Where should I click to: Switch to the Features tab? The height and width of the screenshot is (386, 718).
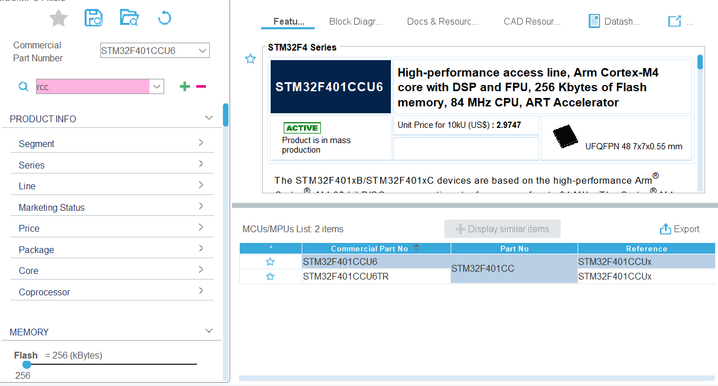pyautogui.click(x=288, y=22)
